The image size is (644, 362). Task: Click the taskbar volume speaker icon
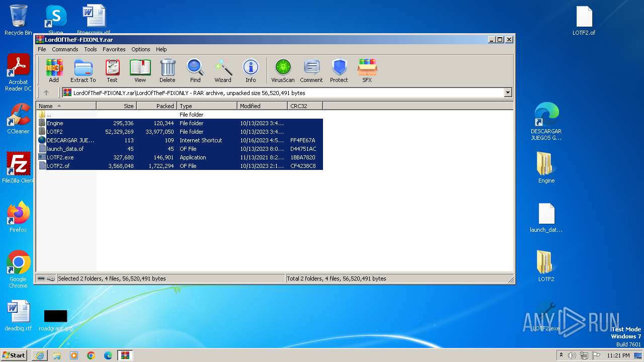coord(572,355)
